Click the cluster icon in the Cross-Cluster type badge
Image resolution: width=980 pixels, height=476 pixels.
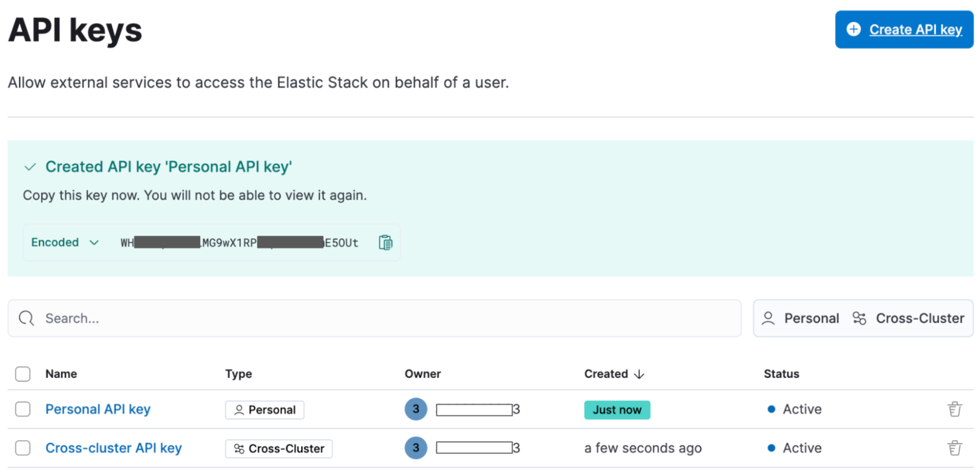[x=239, y=448]
